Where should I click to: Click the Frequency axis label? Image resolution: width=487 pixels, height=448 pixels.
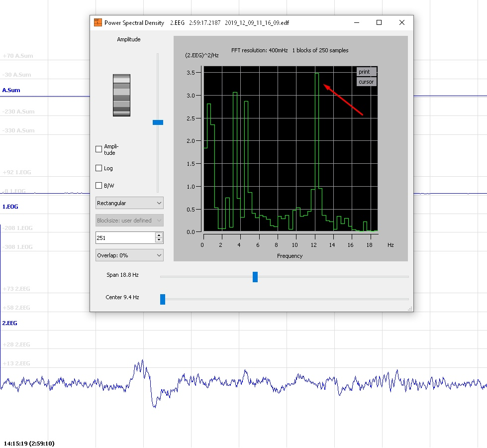pos(290,256)
